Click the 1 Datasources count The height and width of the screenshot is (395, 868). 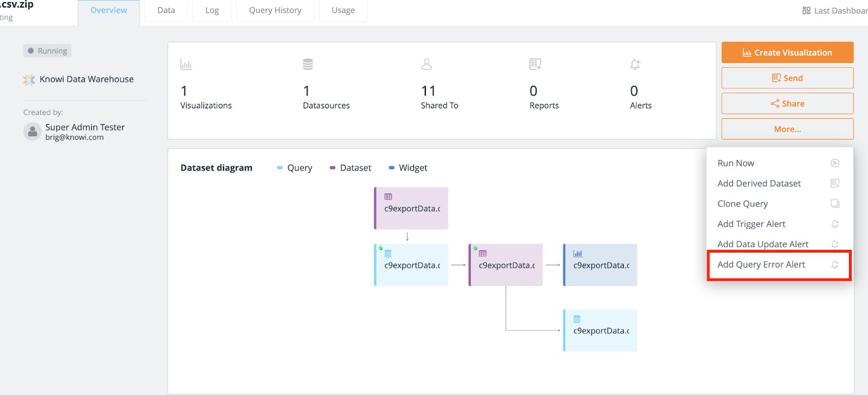click(x=307, y=91)
